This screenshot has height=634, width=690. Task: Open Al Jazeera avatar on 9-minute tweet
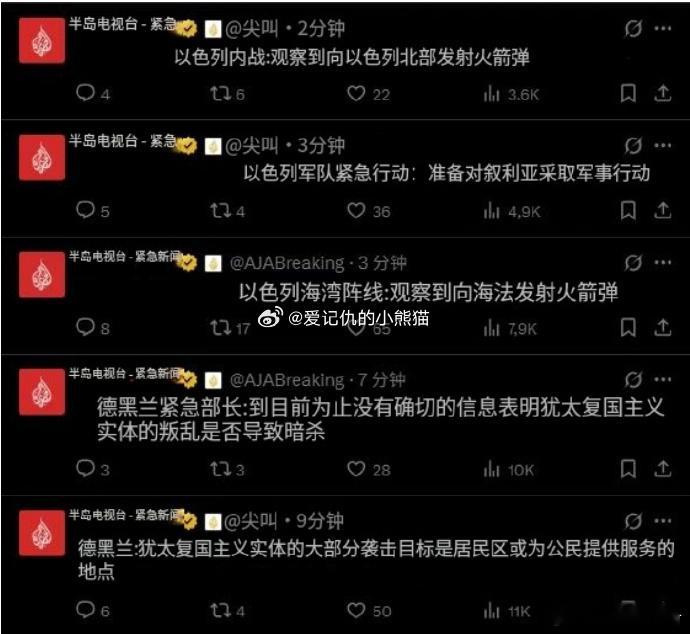[x=42, y=533]
